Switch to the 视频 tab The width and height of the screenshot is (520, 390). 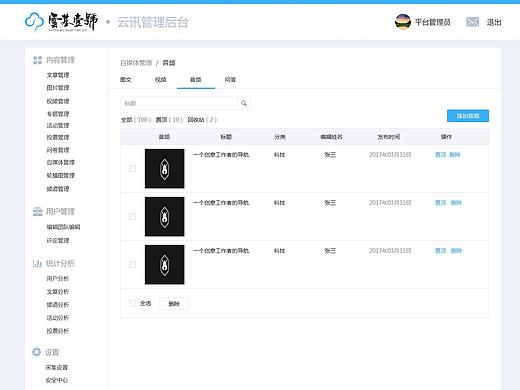coord(161,80)
